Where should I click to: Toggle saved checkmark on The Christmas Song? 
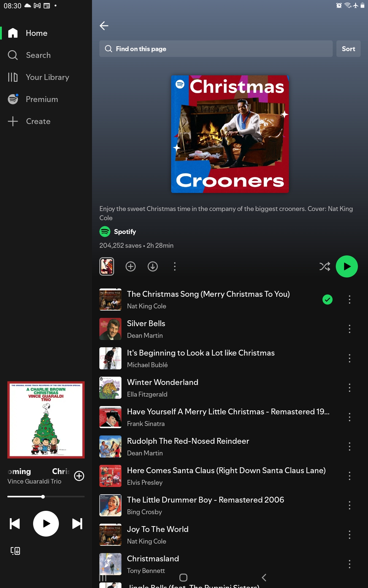coord(328,300)
